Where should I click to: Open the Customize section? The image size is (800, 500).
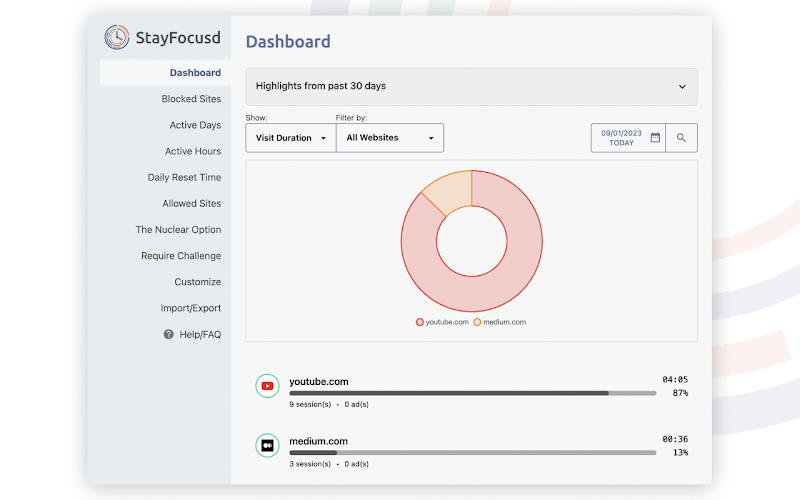pyautogui.click(x=198, y=282)
